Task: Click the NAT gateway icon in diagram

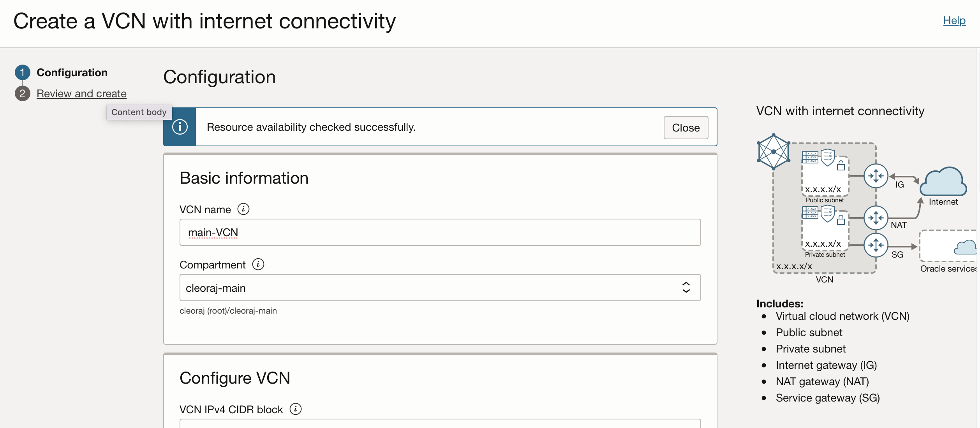Action: [876, 218]
